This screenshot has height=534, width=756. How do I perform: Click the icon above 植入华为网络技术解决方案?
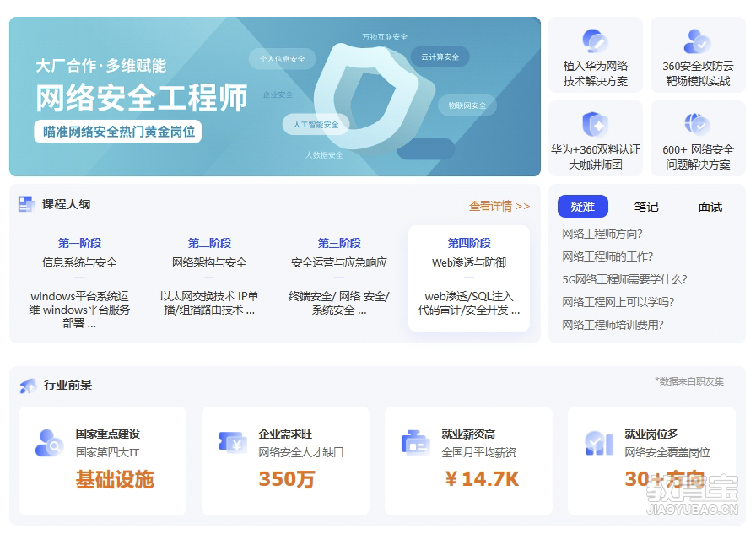(x=596, y=40)
